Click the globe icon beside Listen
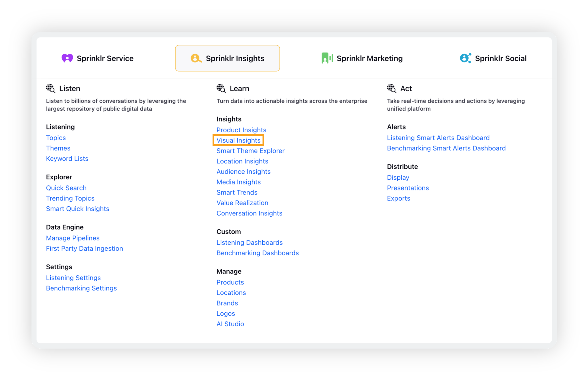The image size is (588, 380). (51, 88)
